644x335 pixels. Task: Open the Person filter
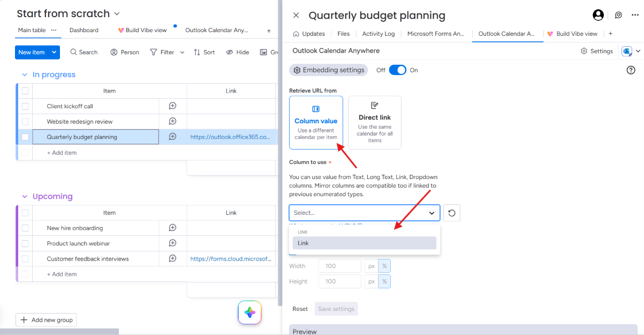tap(125, 52)
